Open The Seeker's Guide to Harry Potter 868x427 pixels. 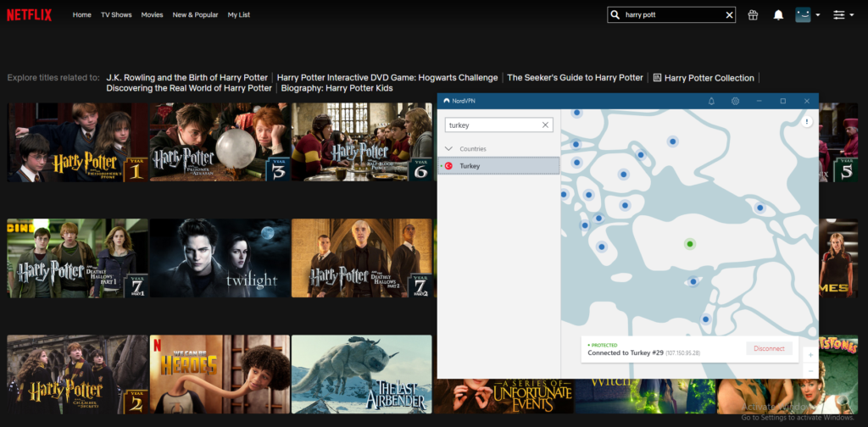click(x=576, y=78)
